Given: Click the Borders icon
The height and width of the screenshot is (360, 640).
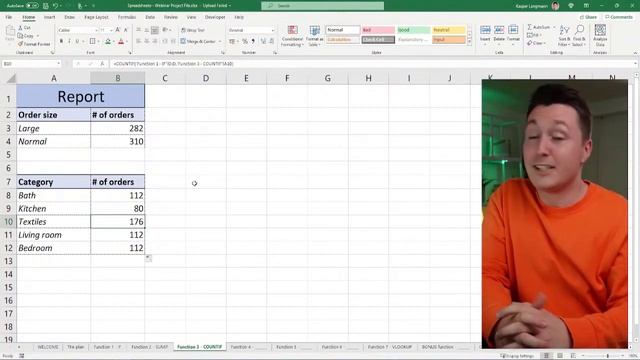Looking at the screenshot, I should [93, 41].
